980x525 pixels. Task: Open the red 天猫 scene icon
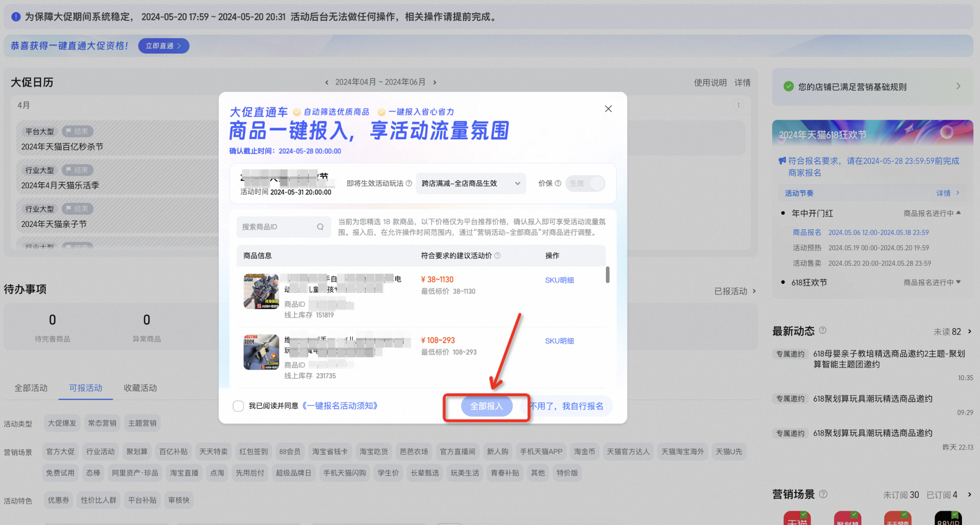click(x=797, y=518)
